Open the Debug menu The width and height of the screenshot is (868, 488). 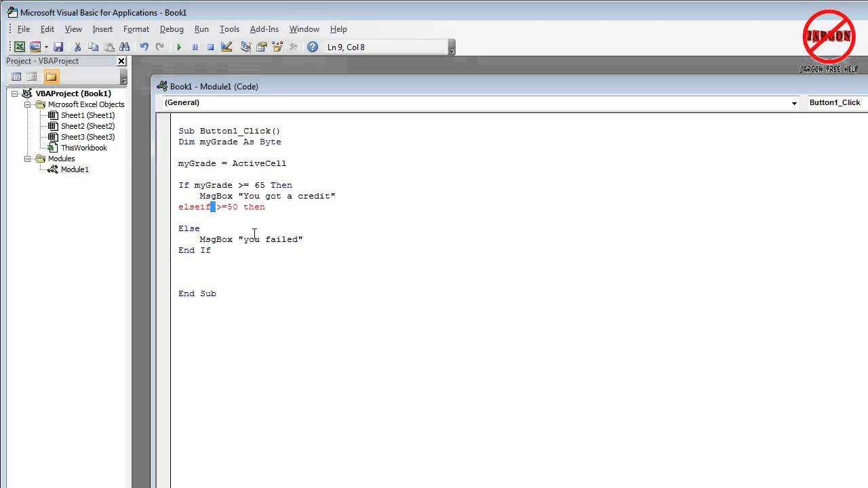click(x=172, y=29)
